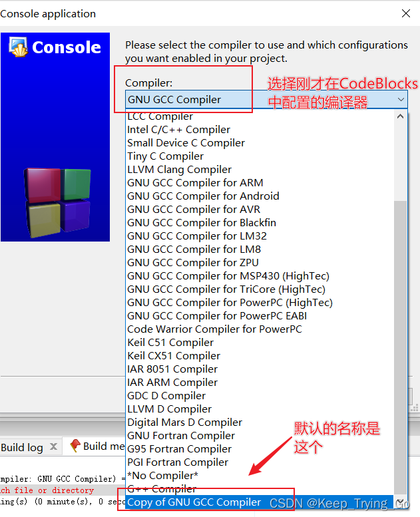420x517 pixels.
Task: Switch to the Build log tab
Action: [x=22, y=447]
